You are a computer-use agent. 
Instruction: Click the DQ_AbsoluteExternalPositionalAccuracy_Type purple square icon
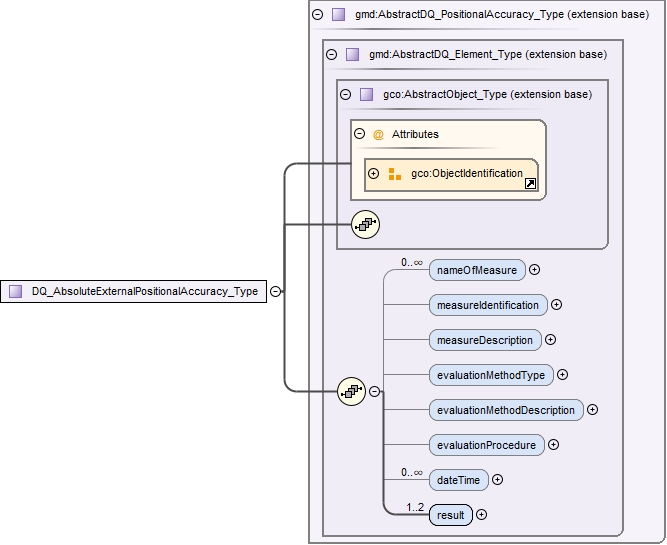click(16, 292)
